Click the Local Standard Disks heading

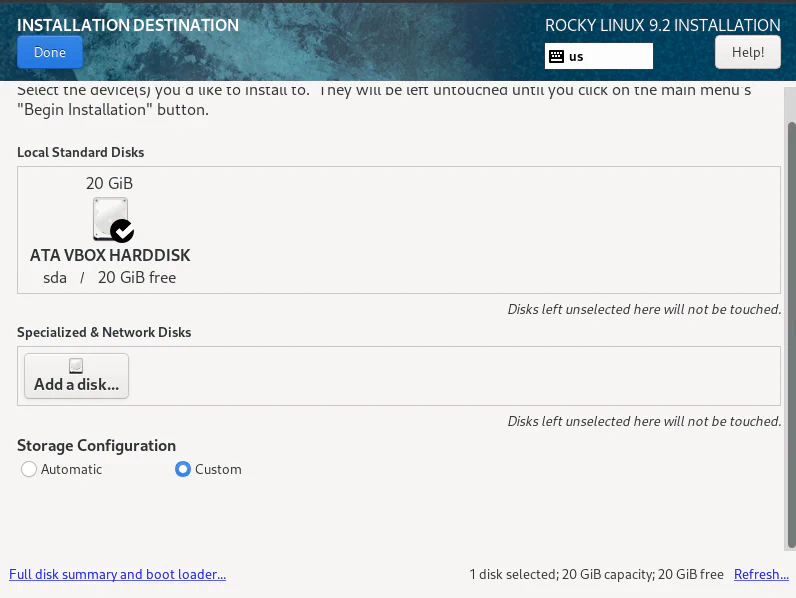[81, 152]
